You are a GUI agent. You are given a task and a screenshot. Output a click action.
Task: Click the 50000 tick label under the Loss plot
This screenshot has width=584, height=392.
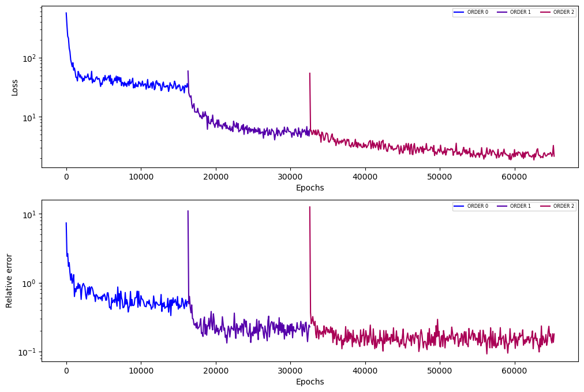coord(440,177)
